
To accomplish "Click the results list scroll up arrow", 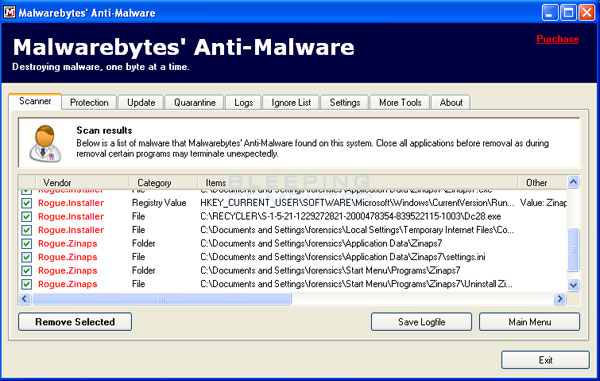I will point(573,182).
